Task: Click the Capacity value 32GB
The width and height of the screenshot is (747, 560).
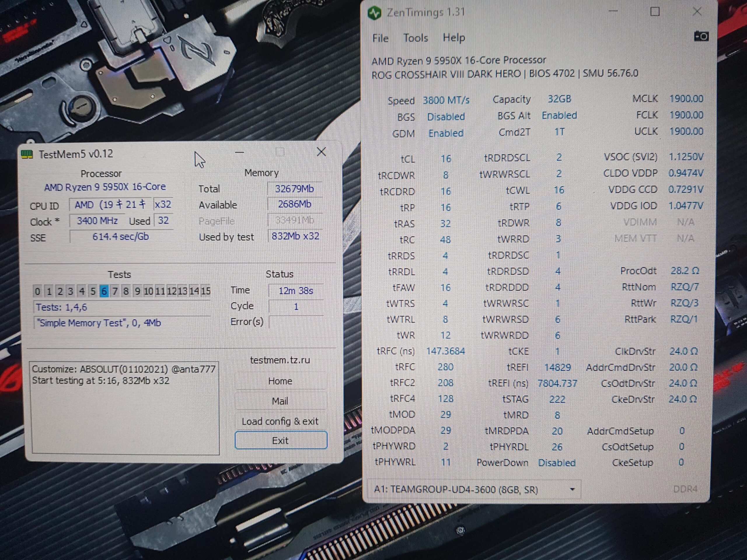Action: point(559,99)
